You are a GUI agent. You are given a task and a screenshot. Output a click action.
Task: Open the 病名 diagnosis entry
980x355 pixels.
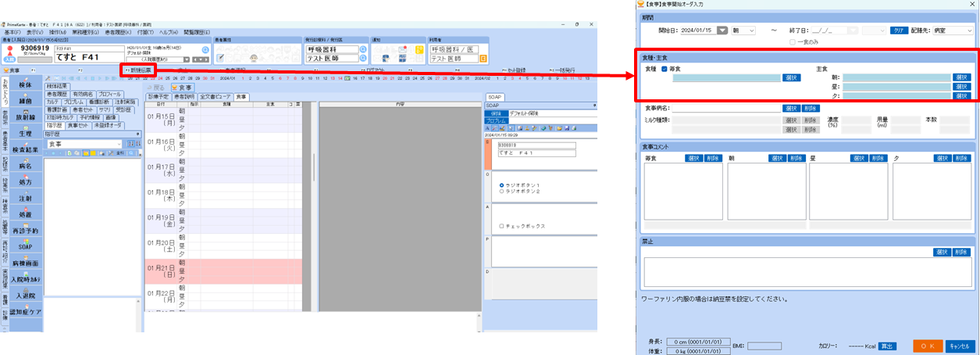click(x=25, y=165)
